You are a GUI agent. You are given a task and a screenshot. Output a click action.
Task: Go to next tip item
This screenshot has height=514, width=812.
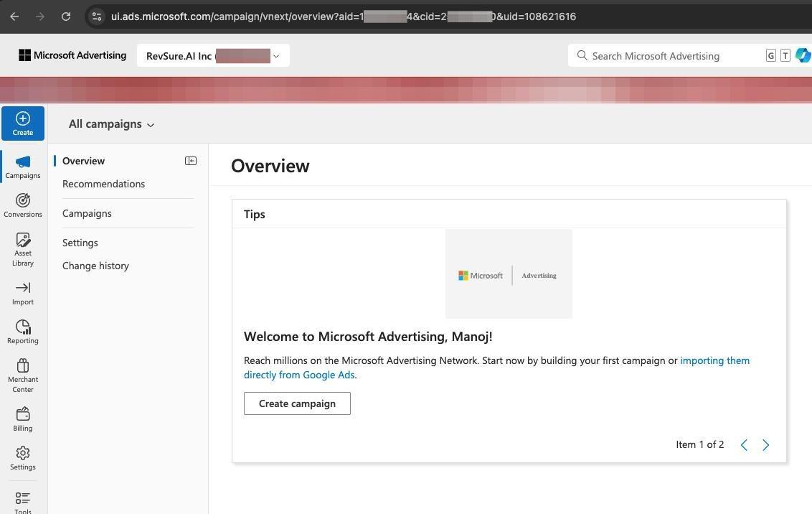point(765,444)
